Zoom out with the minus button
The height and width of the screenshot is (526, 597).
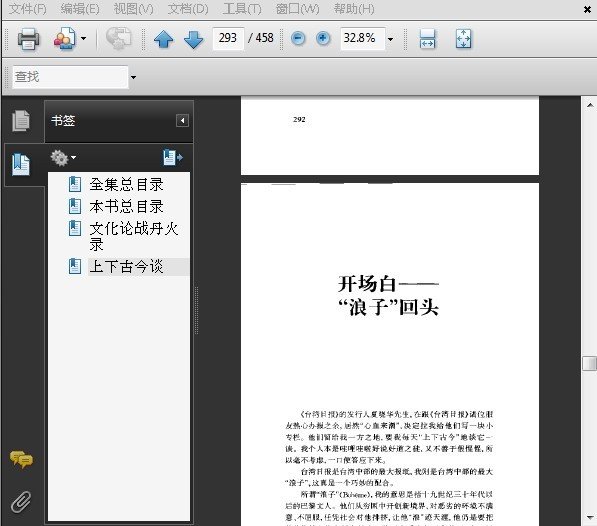coord(298,38)
